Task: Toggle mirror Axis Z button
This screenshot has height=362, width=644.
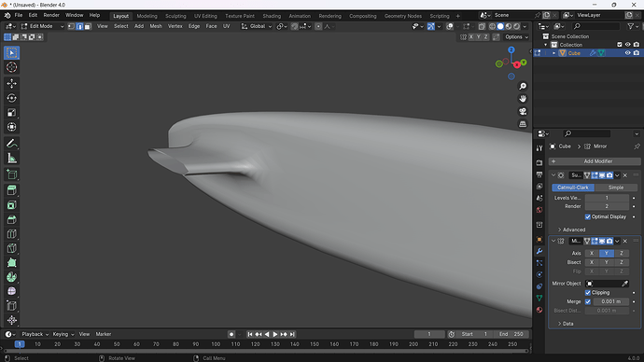Action: click(x=622, y=253)
